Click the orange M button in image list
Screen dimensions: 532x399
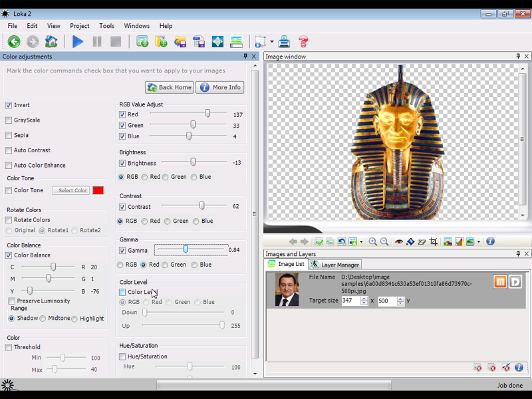coord(500,281)
